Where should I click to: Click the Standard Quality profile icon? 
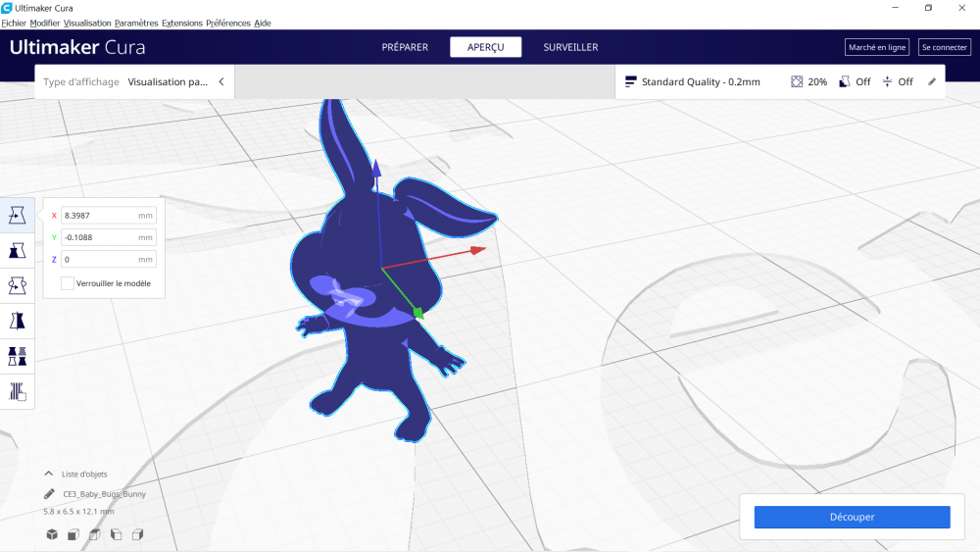pos(630,82)
